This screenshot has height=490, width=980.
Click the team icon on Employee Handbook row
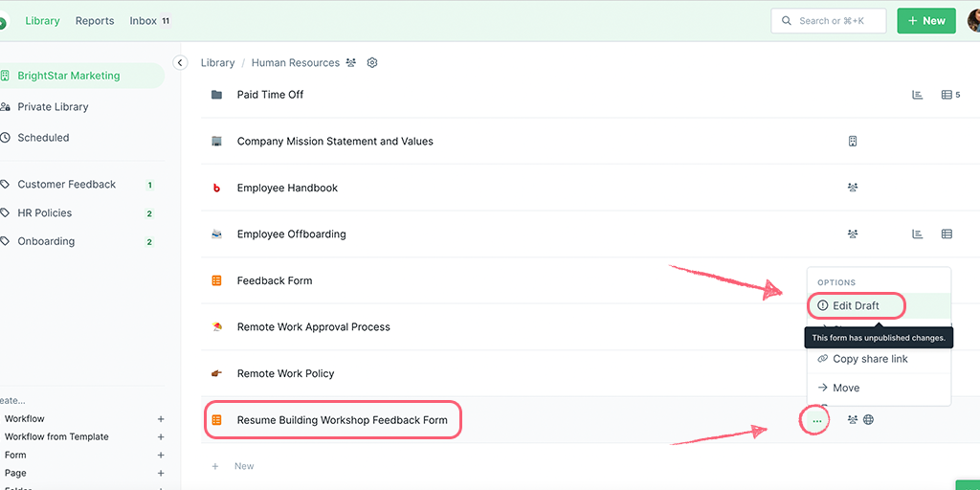click(853, 189)
